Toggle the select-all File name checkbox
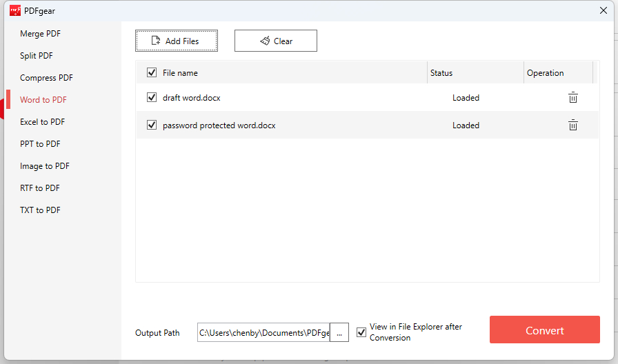Viewport: 618px width, 364px height. [152, 72]
